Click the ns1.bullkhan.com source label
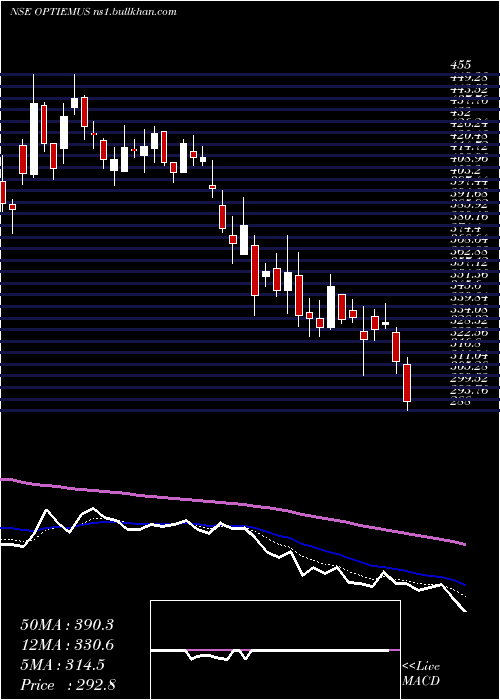The width and height of the screenshot is (500, 700). 135,12
